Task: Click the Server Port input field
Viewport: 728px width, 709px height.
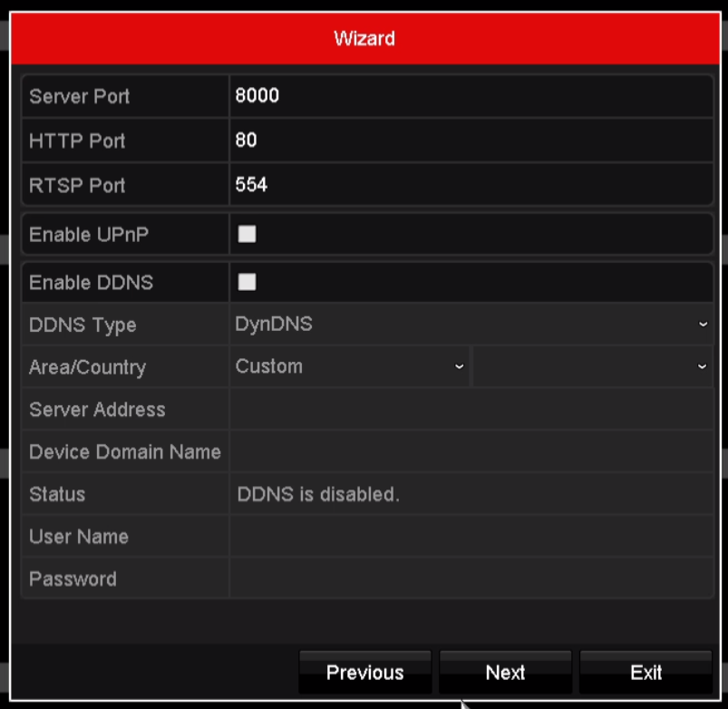Action: [470, 96]
